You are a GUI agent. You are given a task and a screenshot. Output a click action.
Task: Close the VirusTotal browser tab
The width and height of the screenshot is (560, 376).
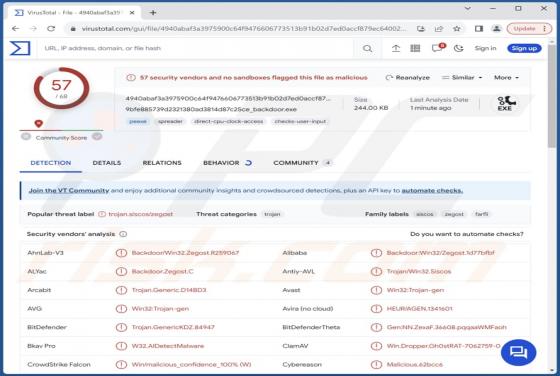132,12
